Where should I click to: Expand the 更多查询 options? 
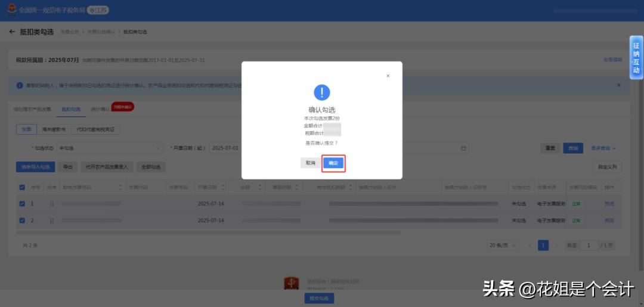(x=603, y=148)
